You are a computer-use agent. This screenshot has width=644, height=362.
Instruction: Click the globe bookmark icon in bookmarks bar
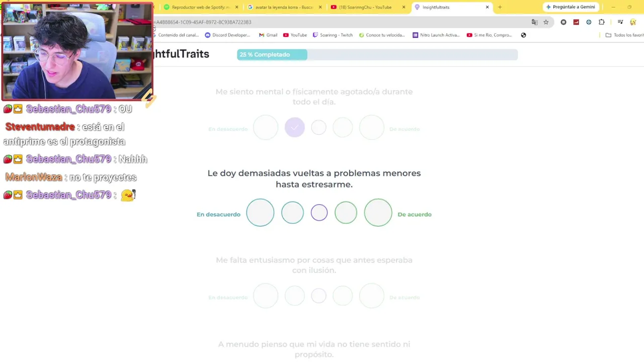[523, 35]
